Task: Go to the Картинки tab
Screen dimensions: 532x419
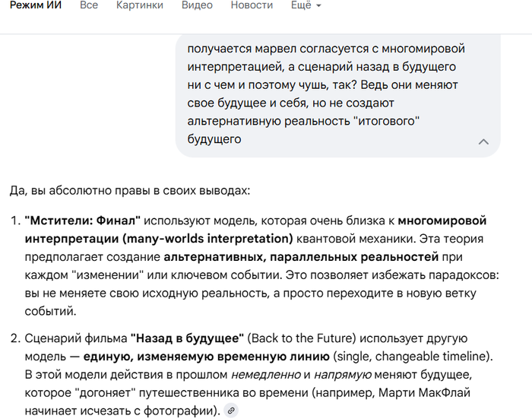Action: point(140,5)
